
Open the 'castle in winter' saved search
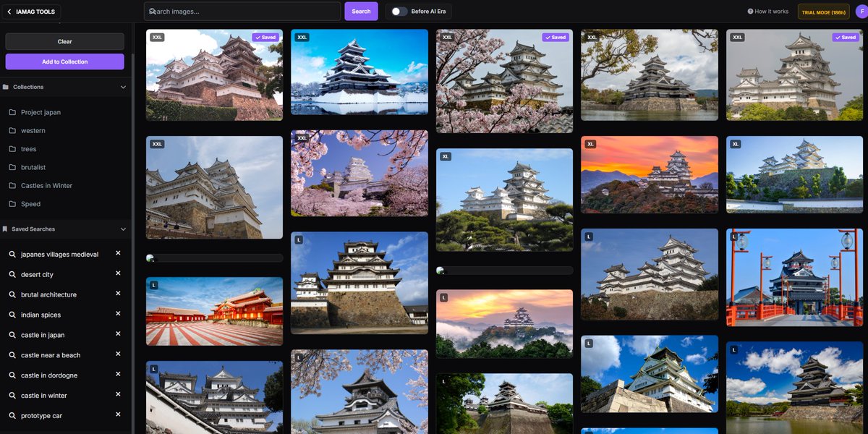[x=44, y=396]
